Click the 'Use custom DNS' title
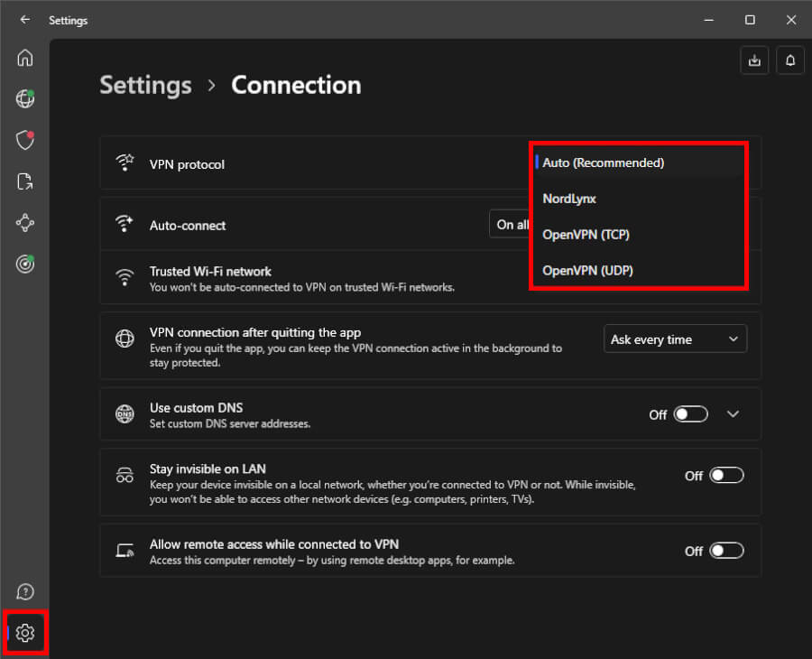 (x=197, y=408)
